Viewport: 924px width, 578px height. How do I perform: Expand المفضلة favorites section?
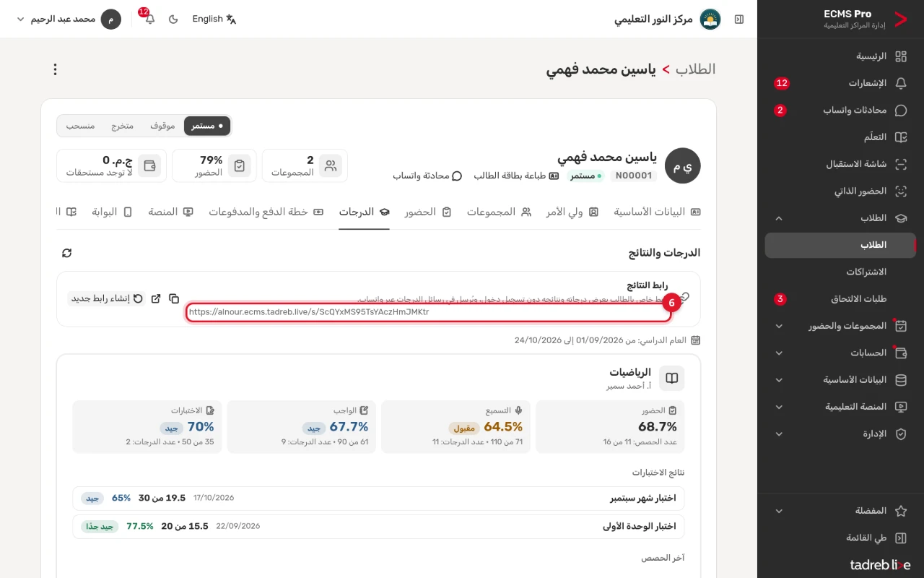pos(840,511)
